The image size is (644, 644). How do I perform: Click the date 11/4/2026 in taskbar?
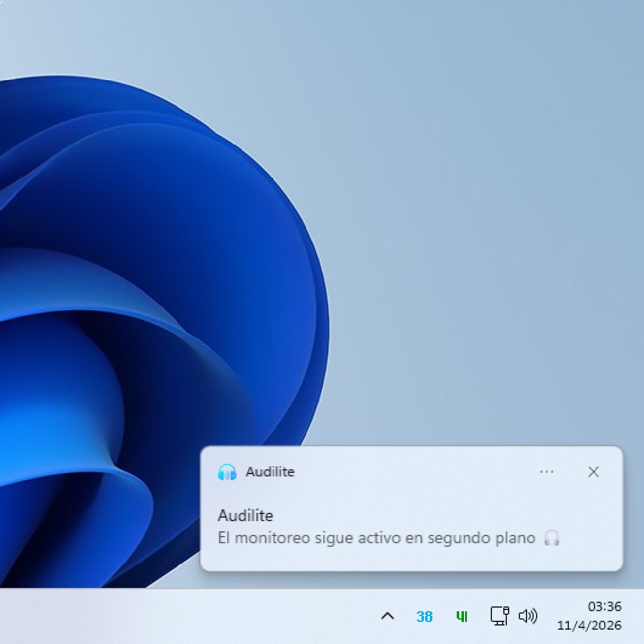[589, 626]
